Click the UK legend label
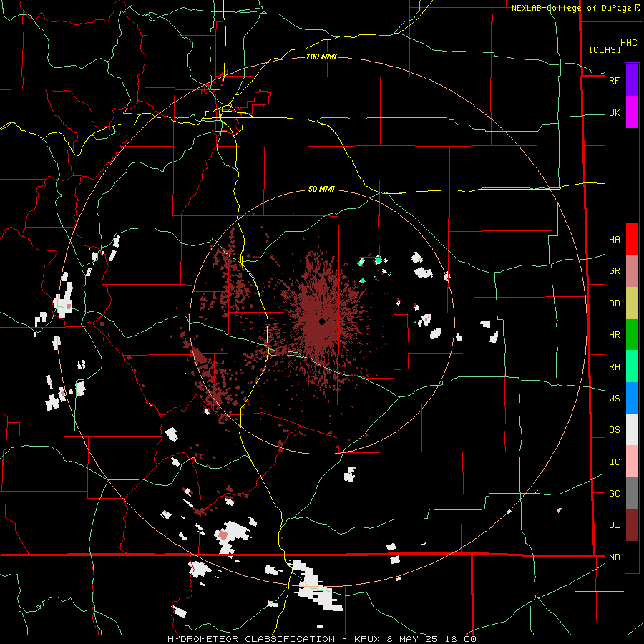 tap(615, 113)
